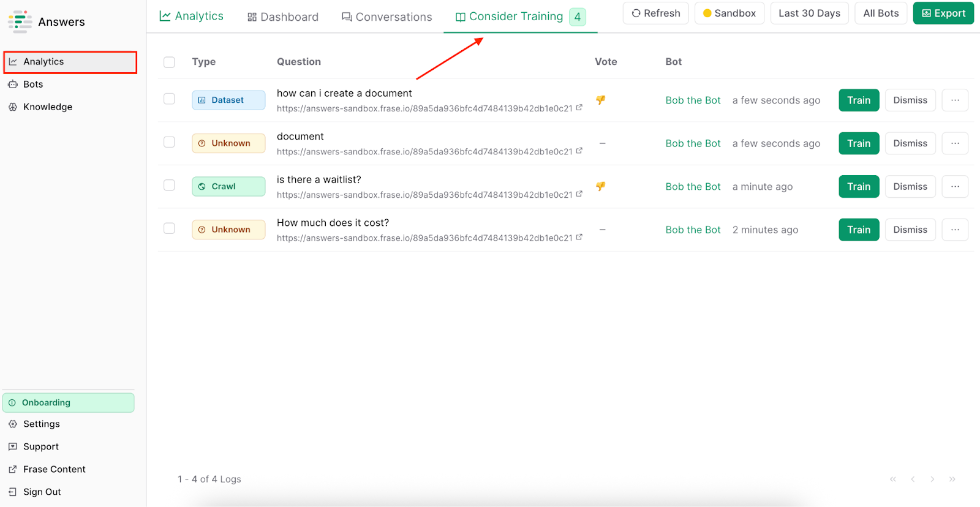Train the 'is there a waitlist?' question

(859, 187)
